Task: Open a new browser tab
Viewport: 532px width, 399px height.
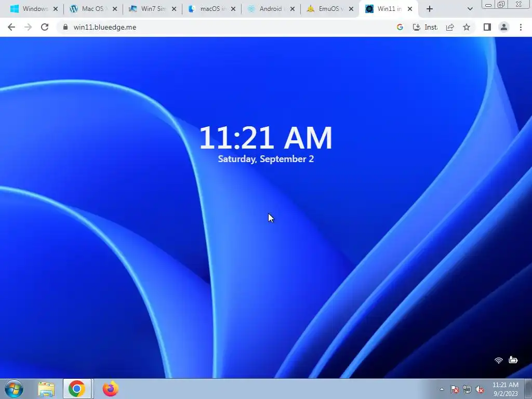Action: tap(430, 9)
